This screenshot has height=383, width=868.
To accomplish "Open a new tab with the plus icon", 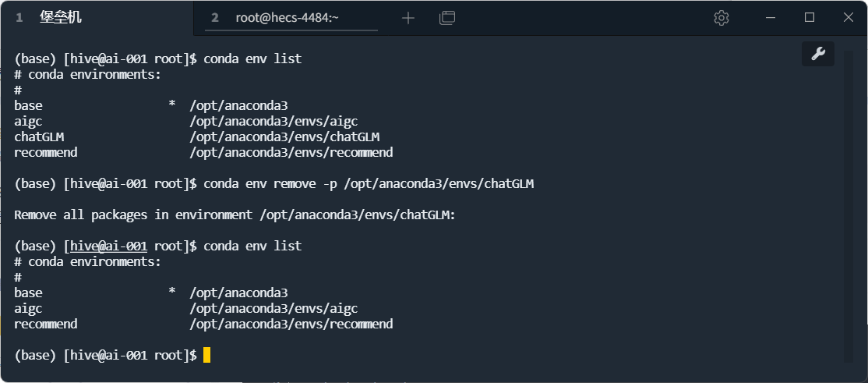I will pos(408,17).
